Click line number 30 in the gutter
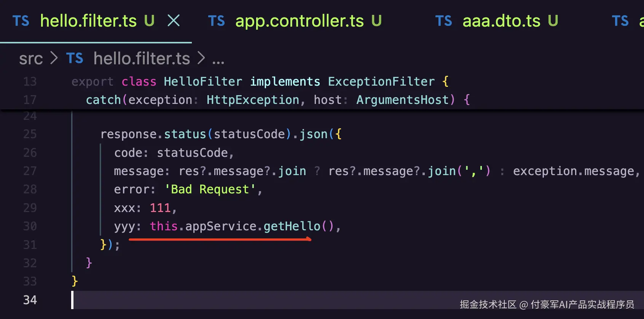The image size is (644, 319). [x=30, y=226]
